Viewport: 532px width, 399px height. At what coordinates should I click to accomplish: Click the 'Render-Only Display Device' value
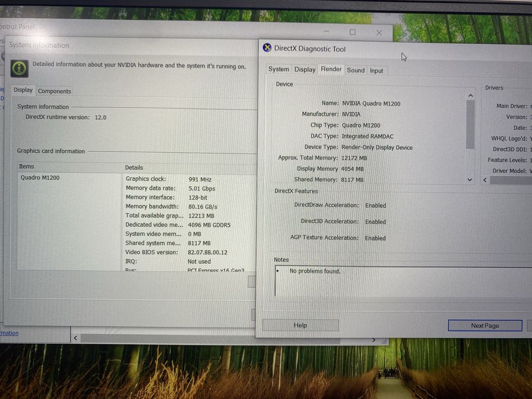click(377, 148)
